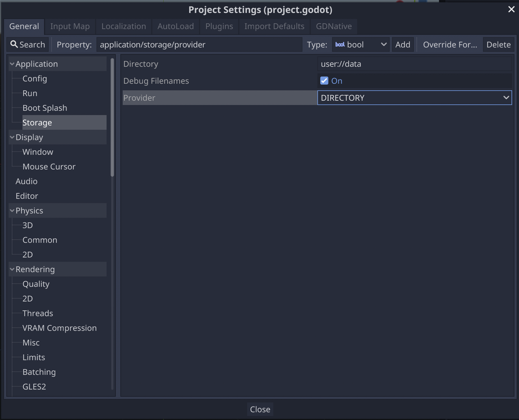Click the Provider property label

coord(139,98)
